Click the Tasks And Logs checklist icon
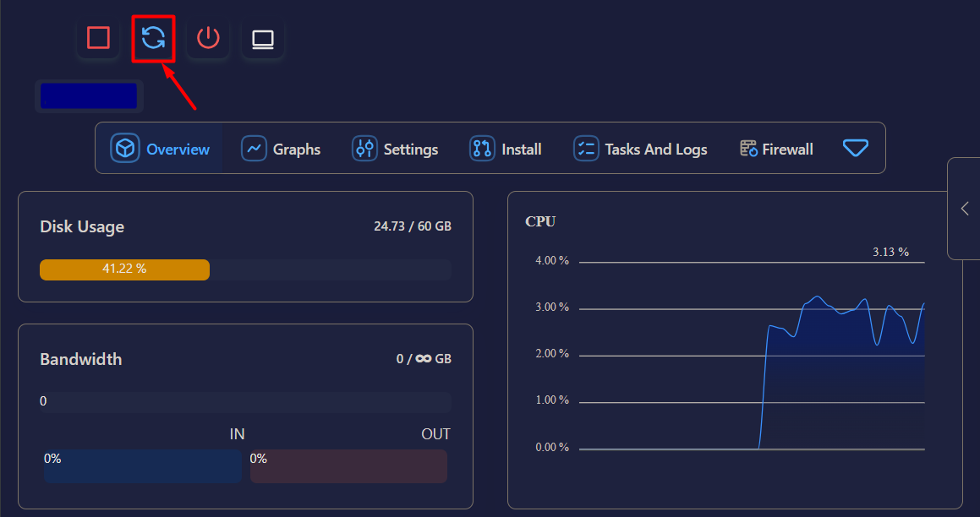980x517 pixels. click(x=586, y=148)
